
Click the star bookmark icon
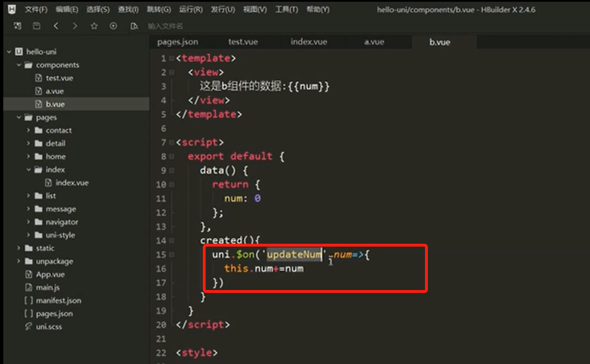coord(94,26)
